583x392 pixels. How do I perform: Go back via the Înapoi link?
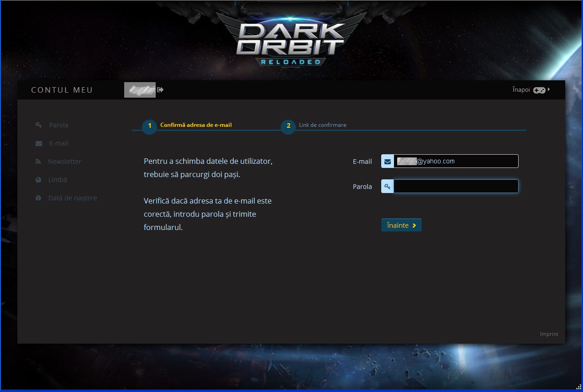[x=521, y=90]
